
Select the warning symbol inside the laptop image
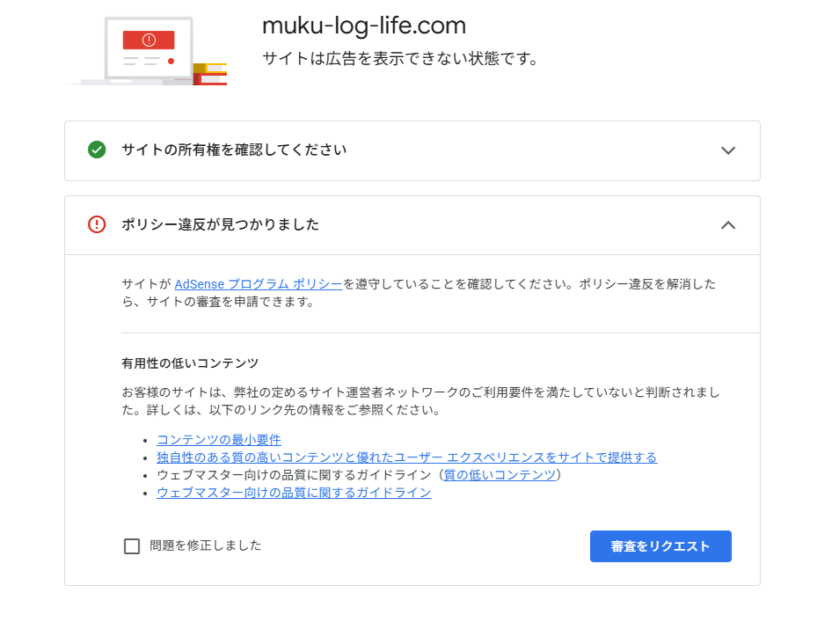click(x=148, y=39)
